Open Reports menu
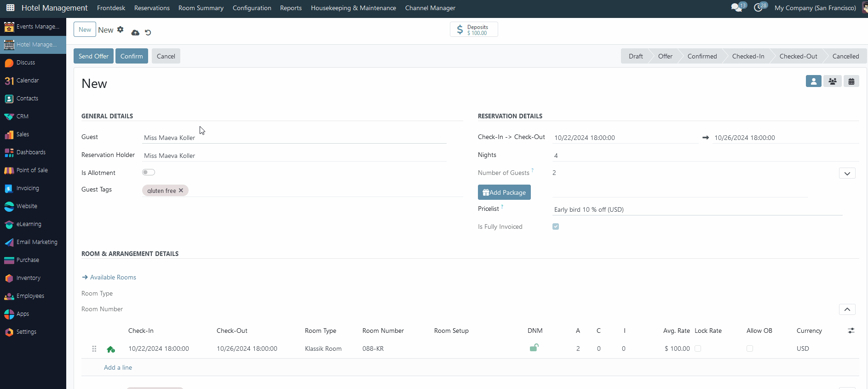Viewport: 868px width, 389px height. [x=291, y=8]
